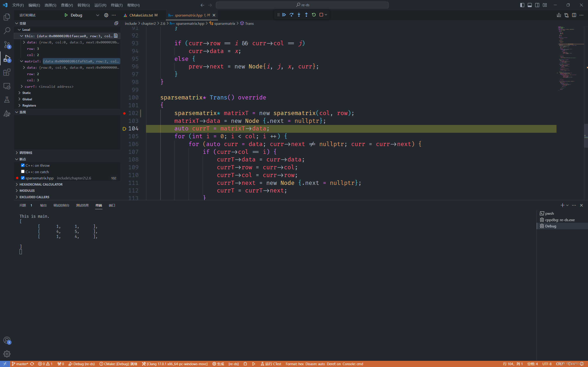Open the Debug launch configuration dropdown
588x367 pixels.
(x=98, y=15)
